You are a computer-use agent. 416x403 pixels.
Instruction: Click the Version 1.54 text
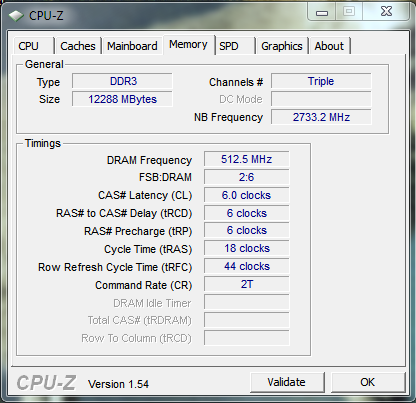pos(118,384)
